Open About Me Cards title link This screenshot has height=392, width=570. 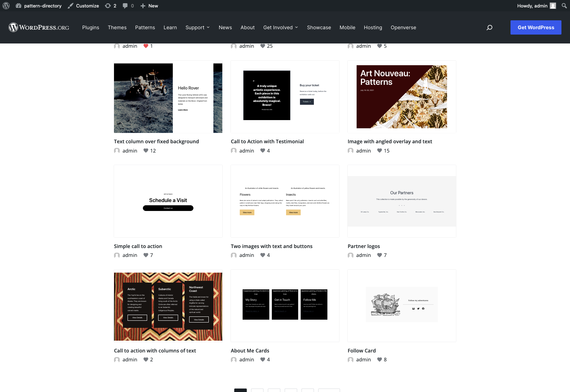(x=250, y=351)
